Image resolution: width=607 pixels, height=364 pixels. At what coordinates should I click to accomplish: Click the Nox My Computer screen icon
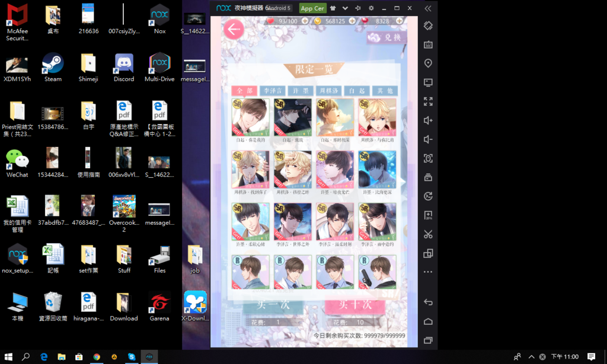[428, 82]
